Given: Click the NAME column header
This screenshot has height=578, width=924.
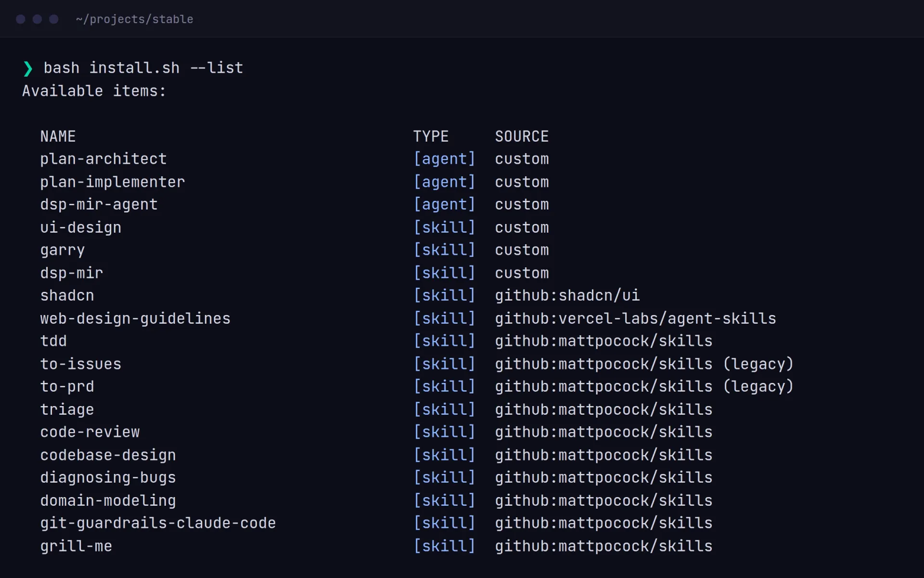Looking at the screenshot, I should click(x=58, y=136).
